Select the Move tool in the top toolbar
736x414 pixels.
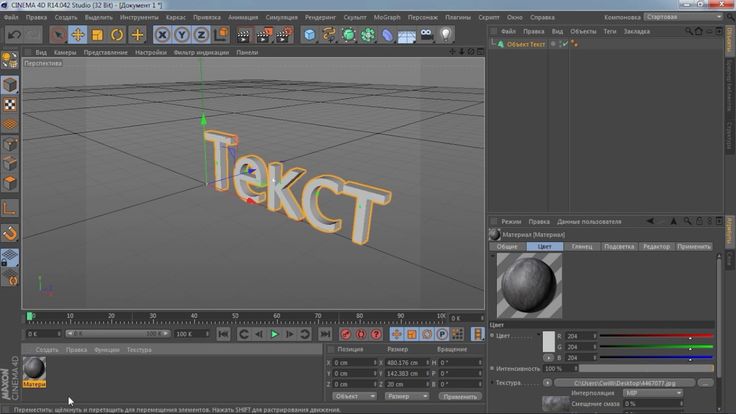click(77, 35)
